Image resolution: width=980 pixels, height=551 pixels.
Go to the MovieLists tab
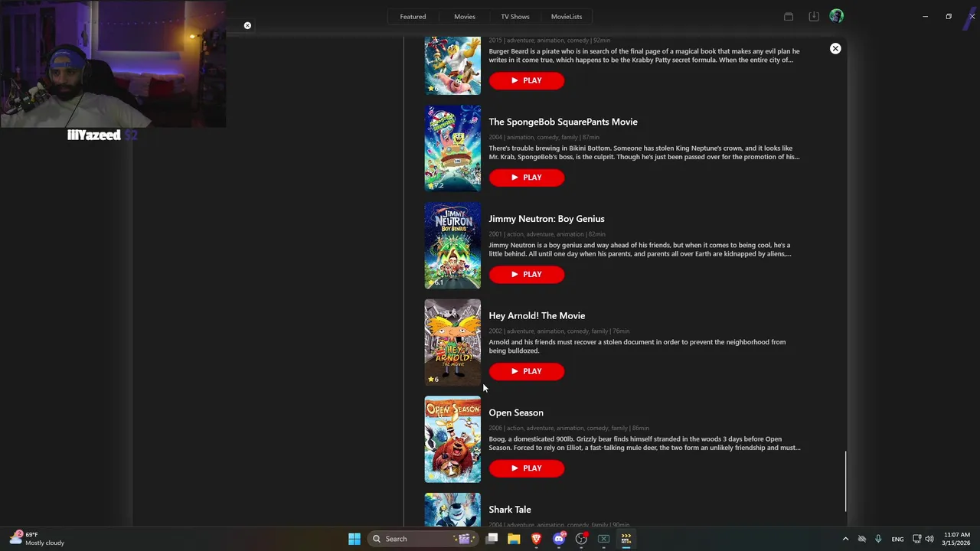click(567, 17)
